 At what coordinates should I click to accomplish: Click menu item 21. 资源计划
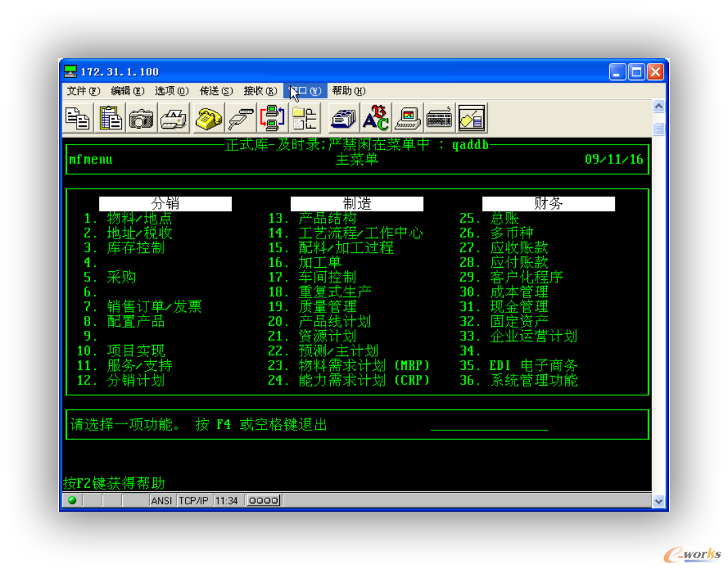click(x=312, y=337)
